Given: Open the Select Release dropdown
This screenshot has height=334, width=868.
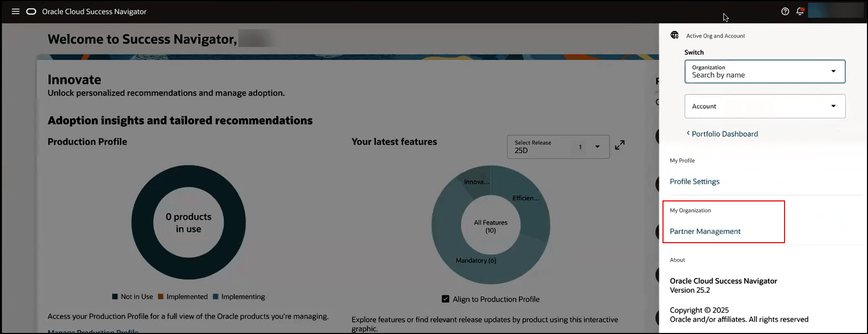Looking at the screenshot, I should coord(558,147).
